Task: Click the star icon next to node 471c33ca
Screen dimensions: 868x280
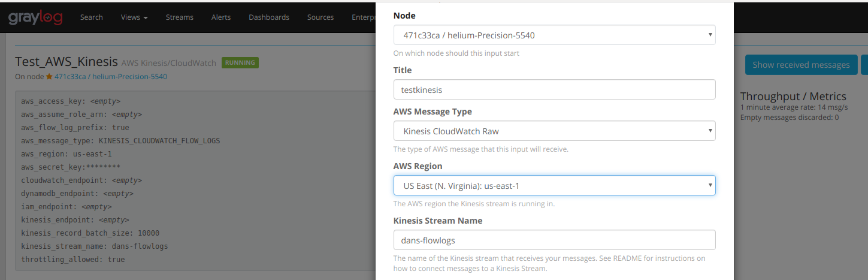Action: coord(49,77)
